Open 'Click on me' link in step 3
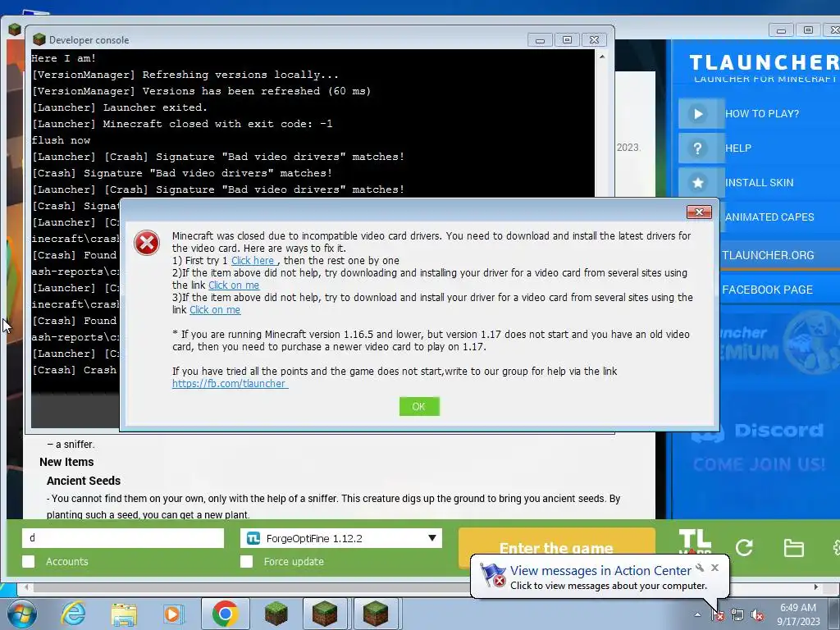840x630 pixels. click(x=215, y=309)
